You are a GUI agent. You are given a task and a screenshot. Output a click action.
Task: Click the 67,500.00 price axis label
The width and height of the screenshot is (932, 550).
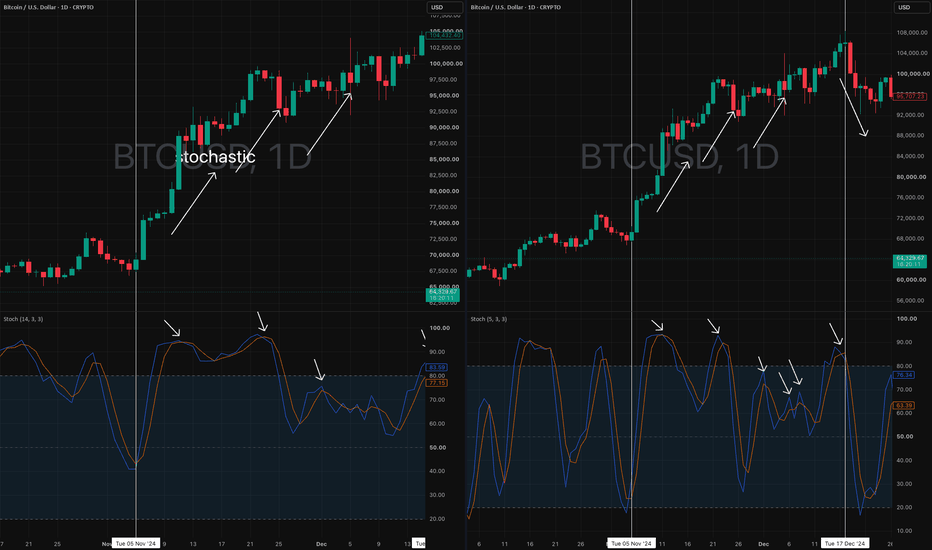[x=444, y=271]
